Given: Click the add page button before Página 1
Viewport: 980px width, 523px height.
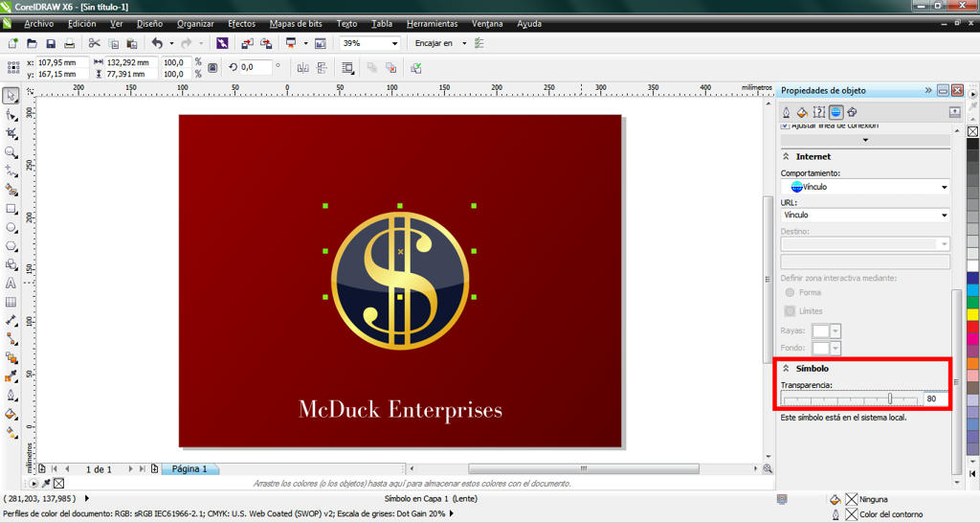Looking at the screenshot, I should click(154, 468).
